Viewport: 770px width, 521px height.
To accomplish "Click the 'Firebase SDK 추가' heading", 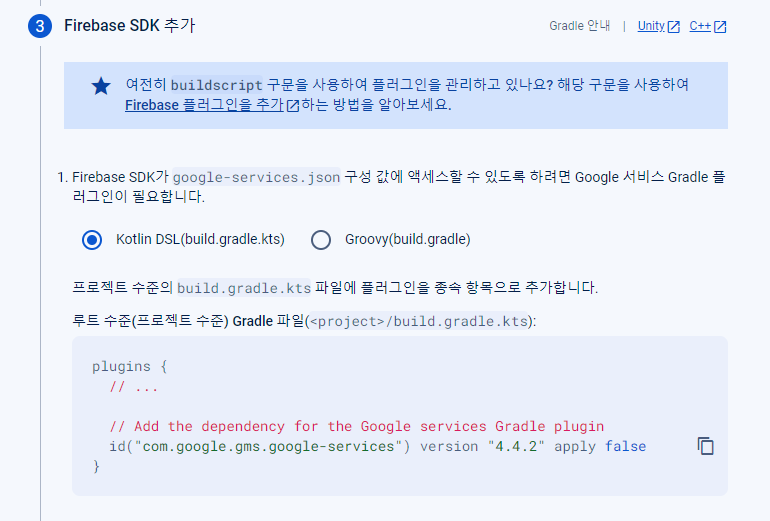I will click(x=130, y=26).
